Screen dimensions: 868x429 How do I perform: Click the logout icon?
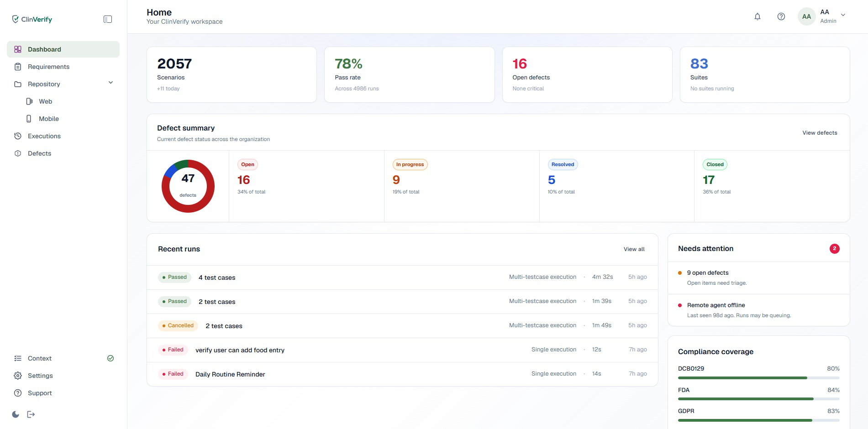click(x=31, y=414)
